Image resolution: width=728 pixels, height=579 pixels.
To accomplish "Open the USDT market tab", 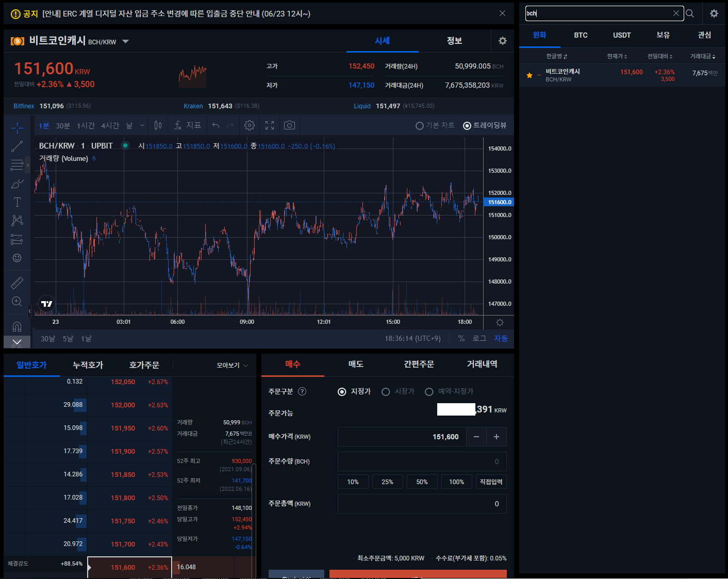I will [622, 35].
